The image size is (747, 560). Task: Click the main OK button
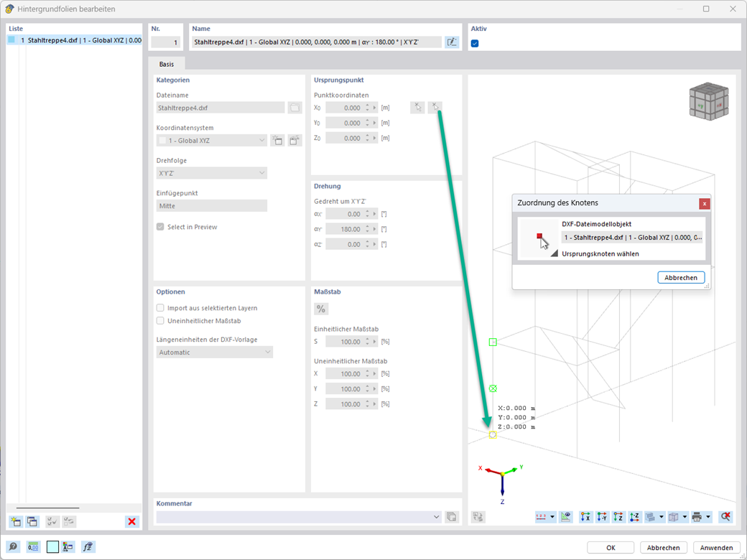[611, 548]
